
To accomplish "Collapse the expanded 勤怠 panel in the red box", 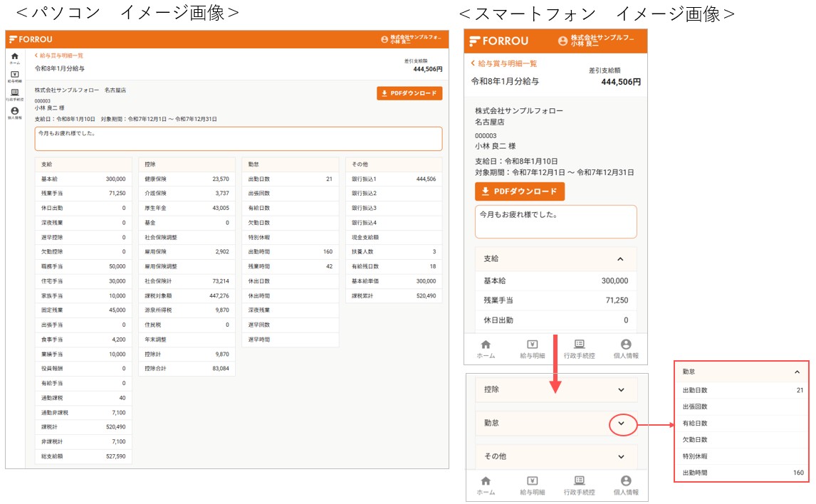I will [x=797, y=372].
